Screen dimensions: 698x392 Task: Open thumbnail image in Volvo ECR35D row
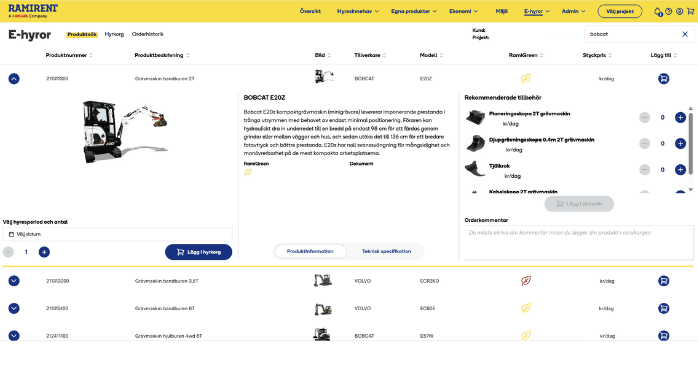click(x=322, y=280)
